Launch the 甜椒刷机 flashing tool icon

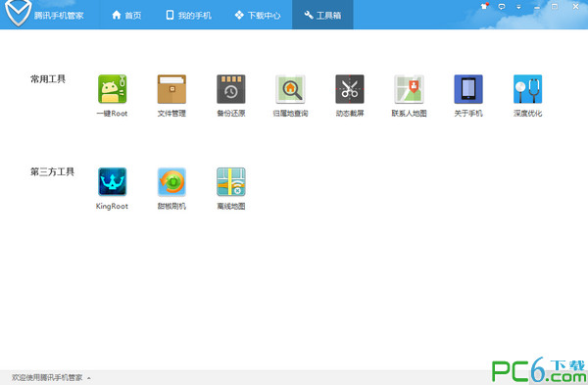pyautogui.click(x=171, y=182)
